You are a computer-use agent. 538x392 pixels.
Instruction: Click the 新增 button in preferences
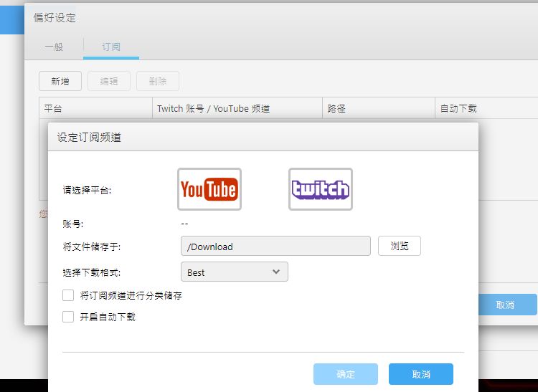point(60,81)
